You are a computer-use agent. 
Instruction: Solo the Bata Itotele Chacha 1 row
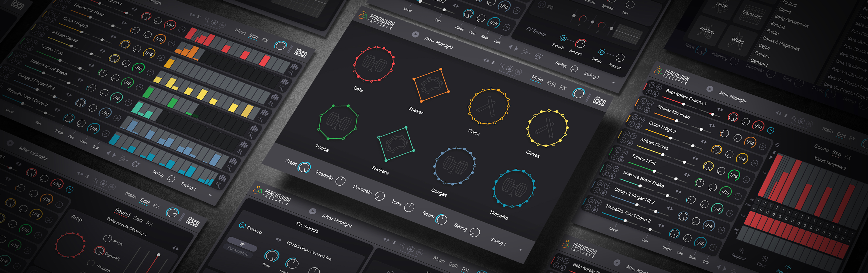649,91
